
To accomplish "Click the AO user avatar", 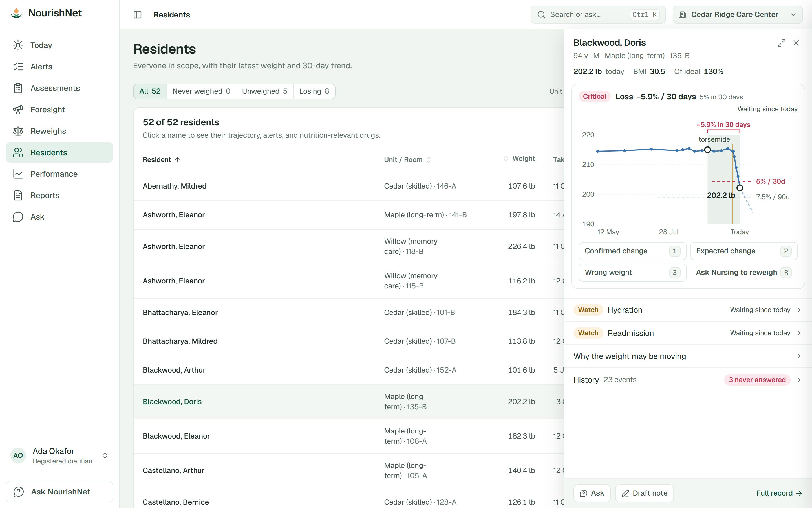I will point(18,456).
